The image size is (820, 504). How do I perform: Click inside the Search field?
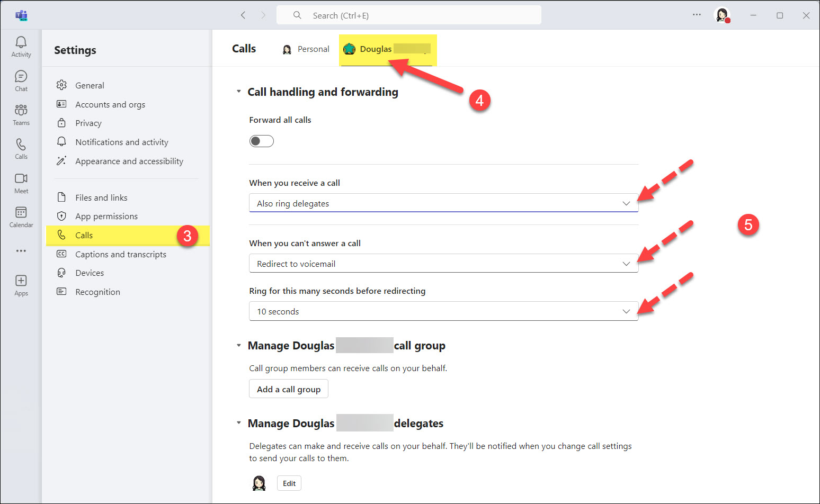(x=408, y=15)
